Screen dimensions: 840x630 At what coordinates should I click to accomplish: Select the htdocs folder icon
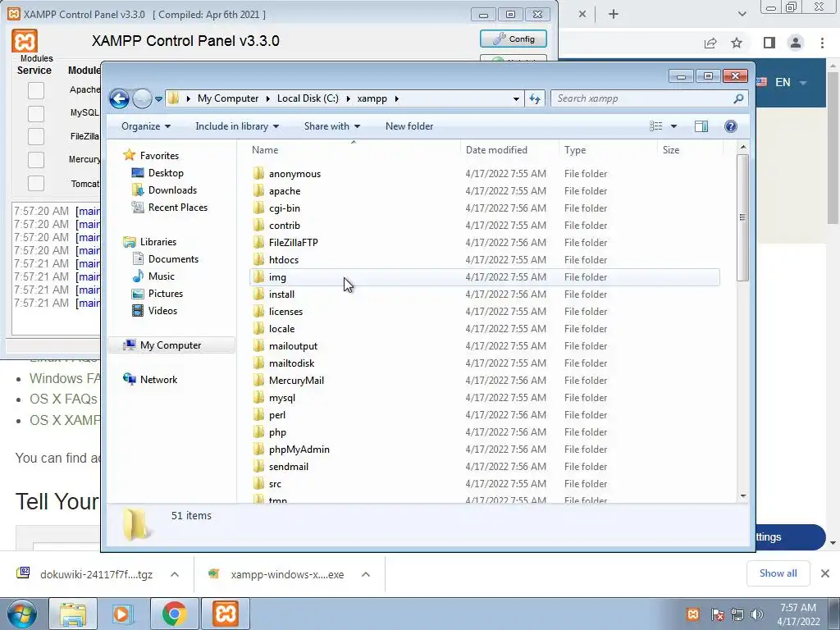coord(258,259)
